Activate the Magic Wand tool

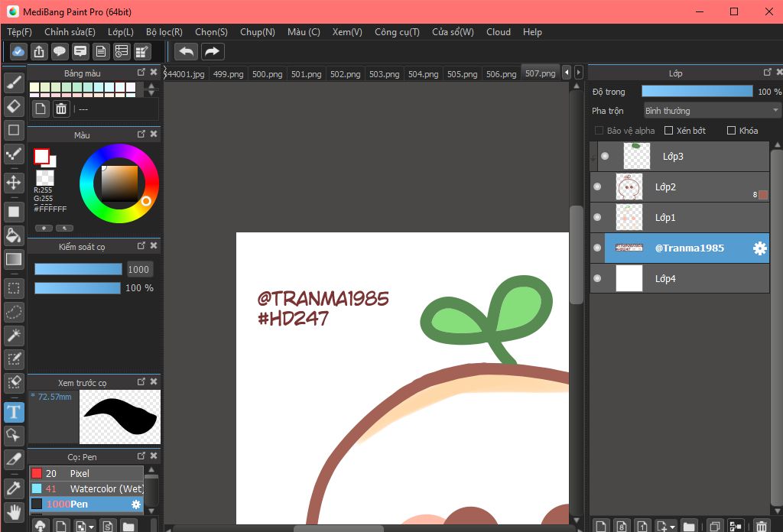point(14,336)
